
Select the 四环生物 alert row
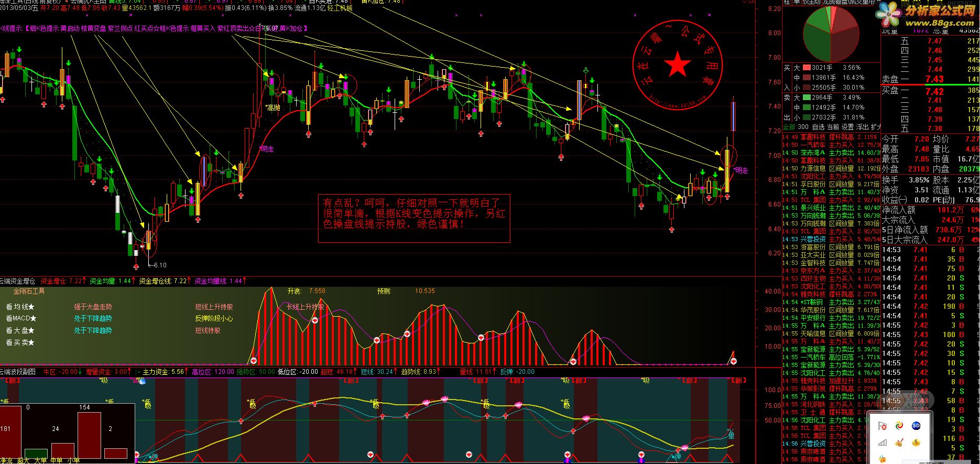832,278
